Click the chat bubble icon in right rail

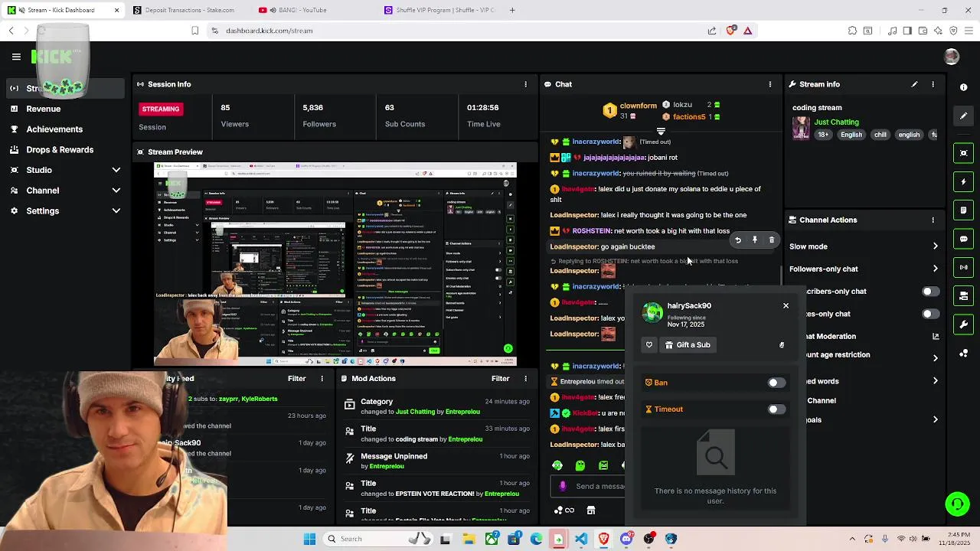tap(964, 239)
